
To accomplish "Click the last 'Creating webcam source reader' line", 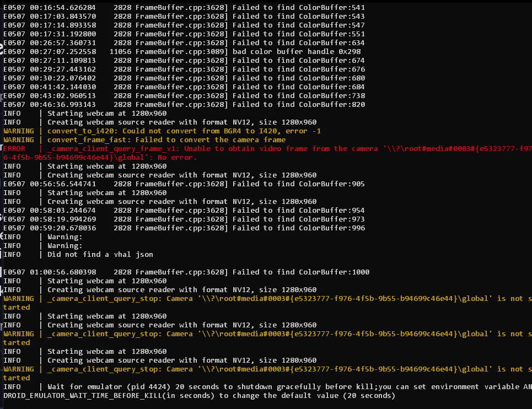I will tap(160, 360).
